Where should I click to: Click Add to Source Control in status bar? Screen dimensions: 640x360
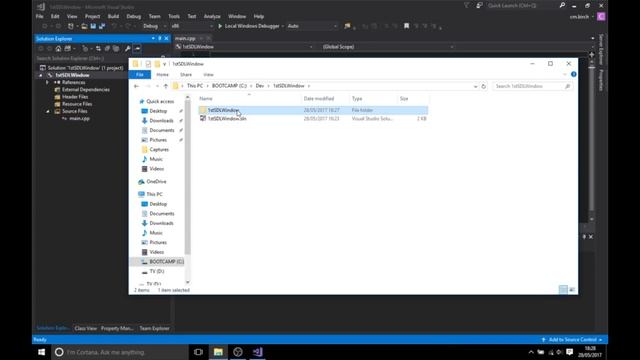572,340
